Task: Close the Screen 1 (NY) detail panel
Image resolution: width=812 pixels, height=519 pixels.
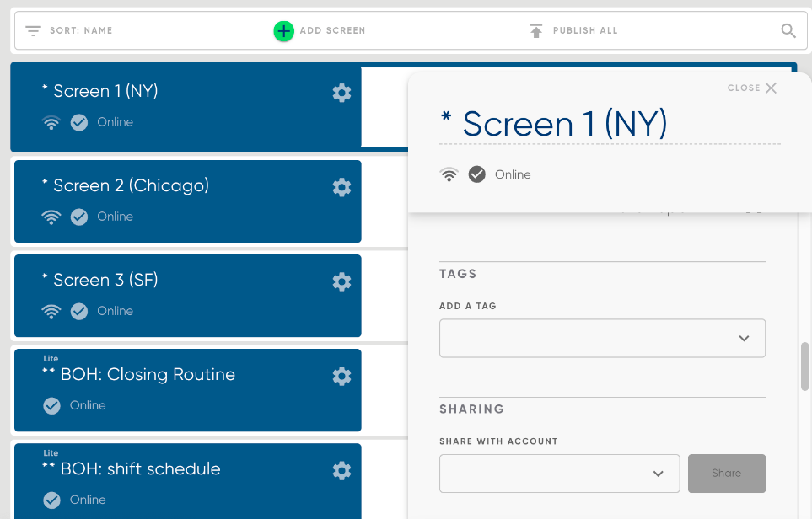Action: [752, 88]
